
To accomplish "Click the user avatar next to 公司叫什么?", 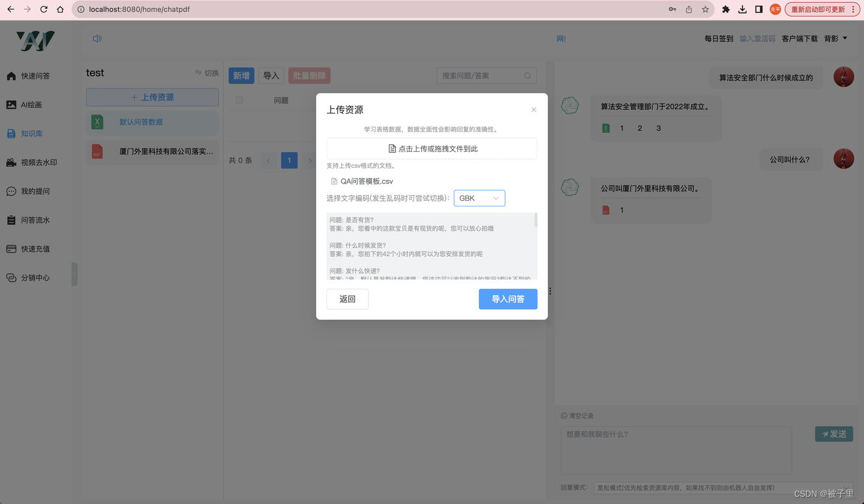I will click(x=844, y=159).
